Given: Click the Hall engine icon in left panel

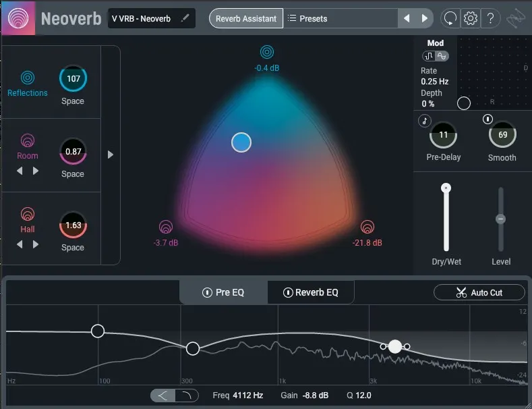Looking at the screenshot, I should [28, 215].
